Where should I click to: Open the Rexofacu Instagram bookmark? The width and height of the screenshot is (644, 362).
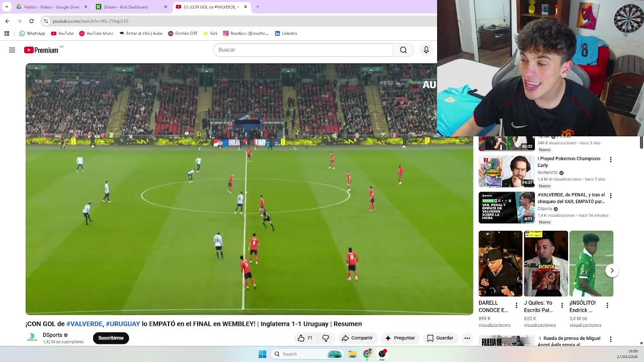tap(246, 34)
